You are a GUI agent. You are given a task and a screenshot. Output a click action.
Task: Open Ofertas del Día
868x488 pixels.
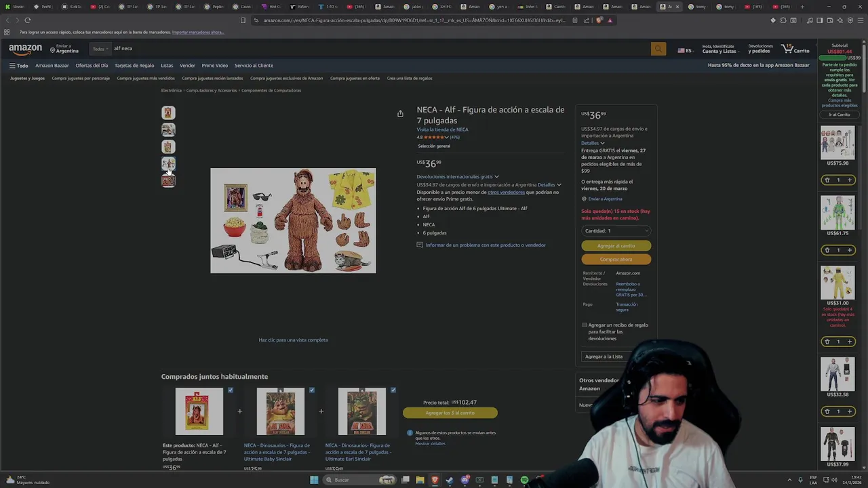coord(92,66)
